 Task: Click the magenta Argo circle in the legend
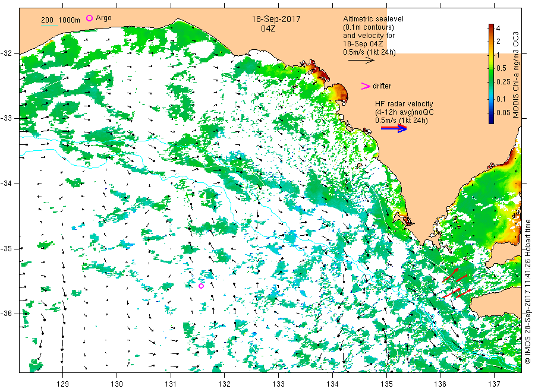(x=89, y=18)
